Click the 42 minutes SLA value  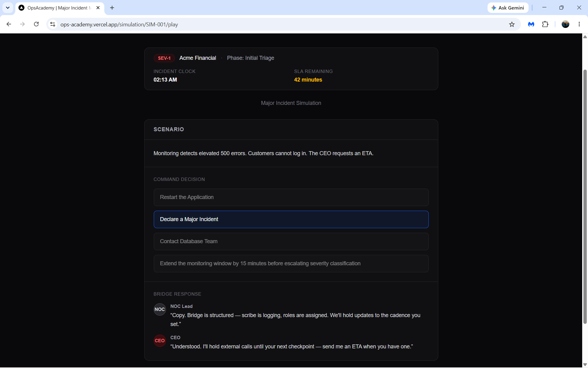tap(308, 80)
